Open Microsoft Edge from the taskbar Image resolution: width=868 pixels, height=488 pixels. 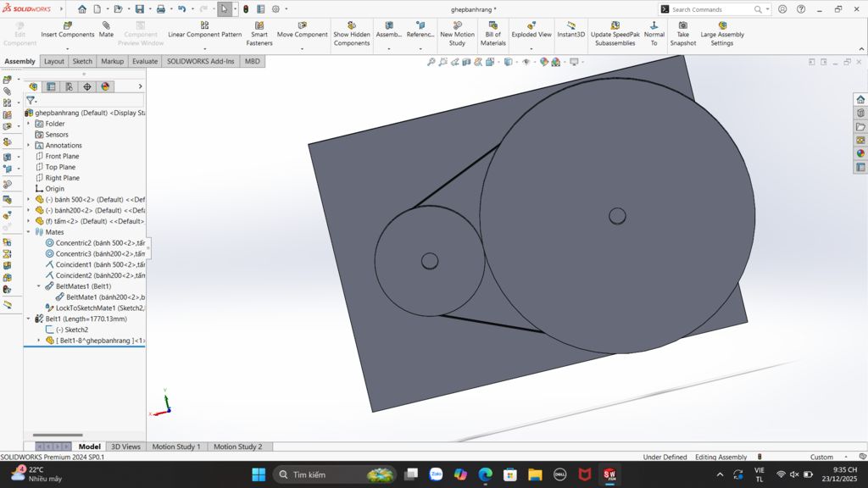coord(486,474)
